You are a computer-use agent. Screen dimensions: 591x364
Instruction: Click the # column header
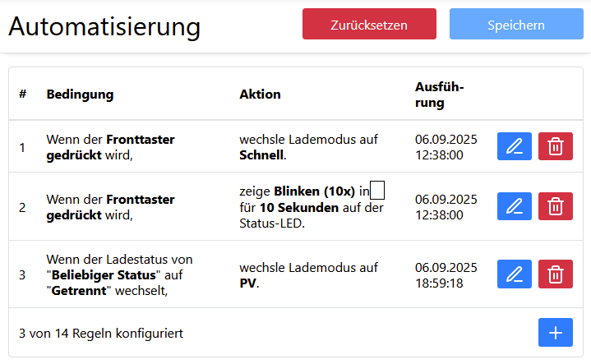(x=23, y=94)
